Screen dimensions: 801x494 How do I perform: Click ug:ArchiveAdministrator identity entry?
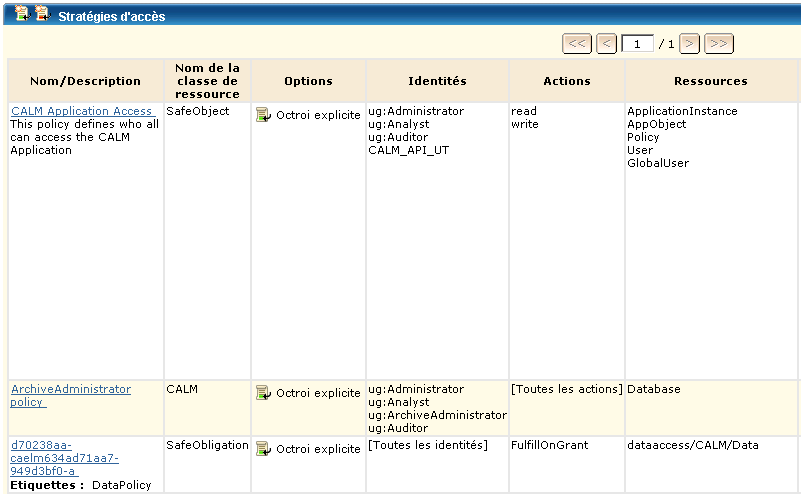click(x=438, y=415)
